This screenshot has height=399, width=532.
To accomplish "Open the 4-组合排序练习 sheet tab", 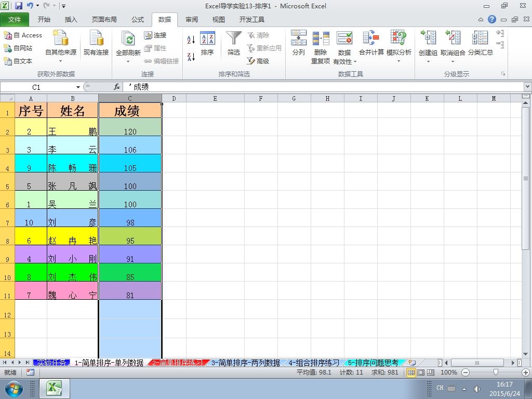I will (314, 363).
